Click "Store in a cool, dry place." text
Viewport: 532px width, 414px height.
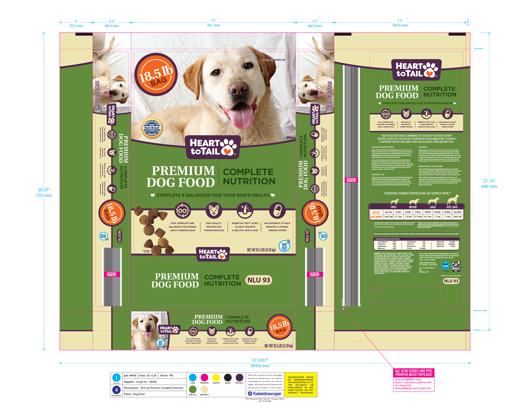pos(451,276)
